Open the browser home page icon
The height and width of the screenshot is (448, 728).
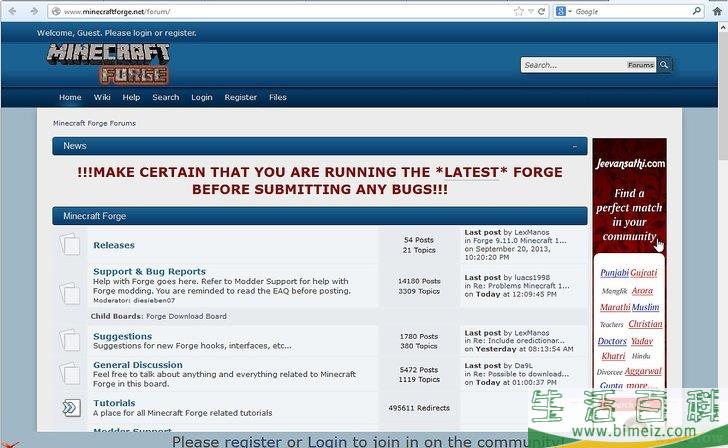pos(717,11)
